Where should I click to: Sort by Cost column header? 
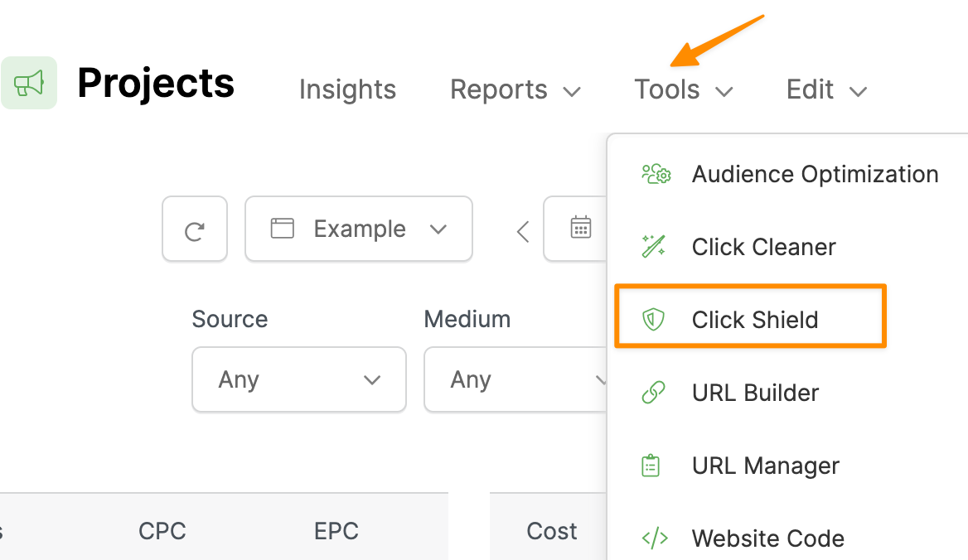pyautogui.click(x=552, y=531)
